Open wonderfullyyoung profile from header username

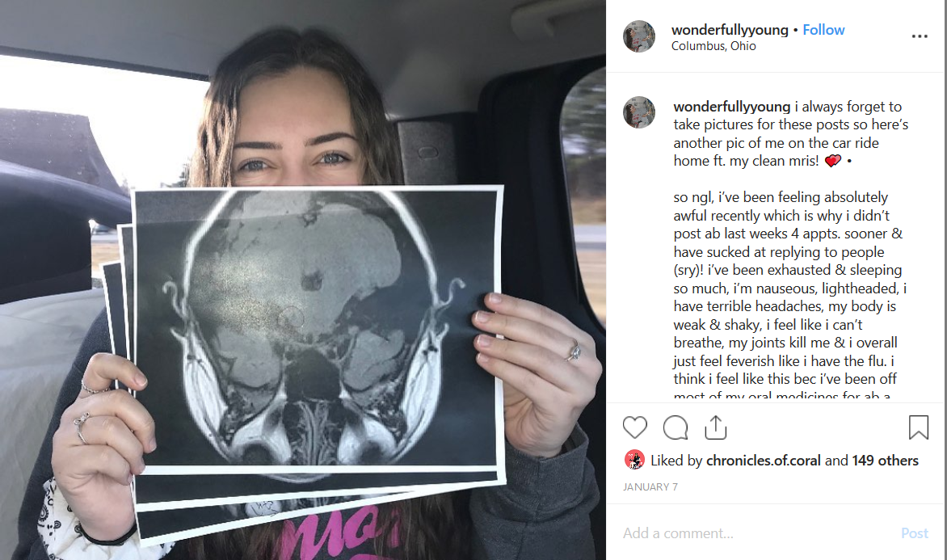point(730,30)
